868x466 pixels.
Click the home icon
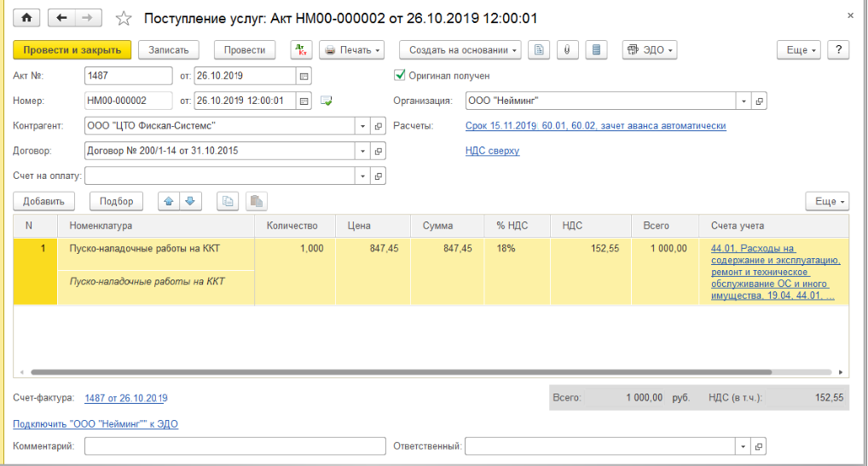26,18
